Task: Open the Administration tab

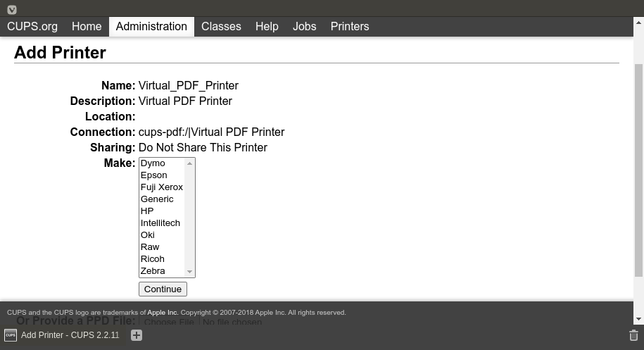Action: 151,26
